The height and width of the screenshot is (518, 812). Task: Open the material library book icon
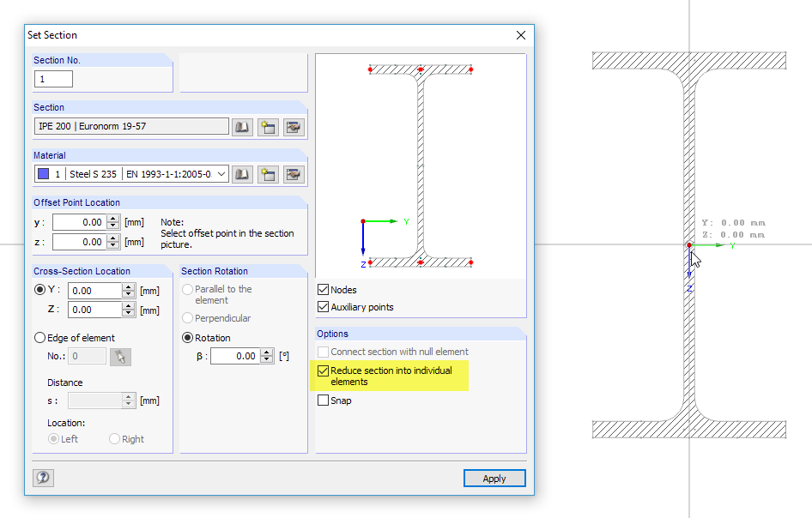[x=242, y=174]
